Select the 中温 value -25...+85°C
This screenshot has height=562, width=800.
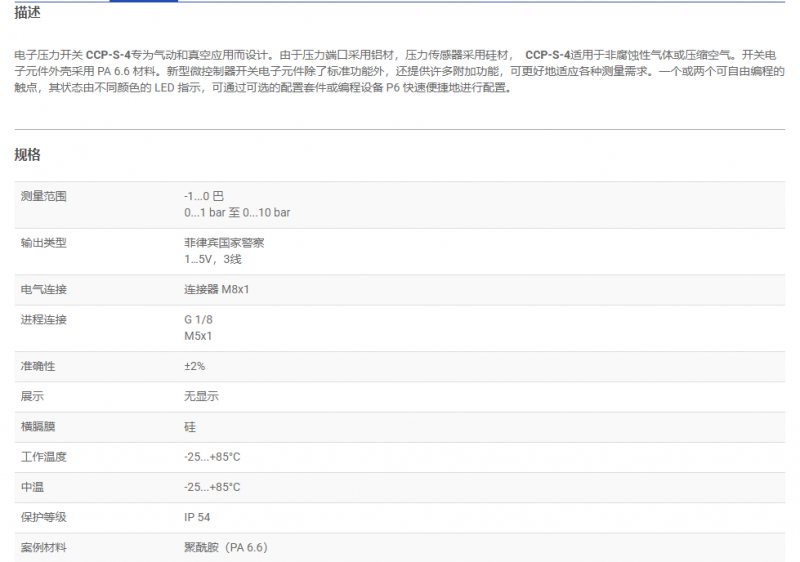(212, 487)
